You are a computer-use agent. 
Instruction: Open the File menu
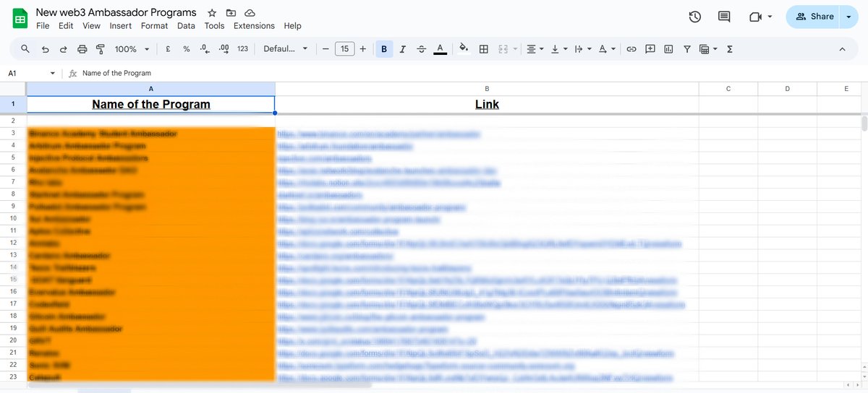[43, 26]
